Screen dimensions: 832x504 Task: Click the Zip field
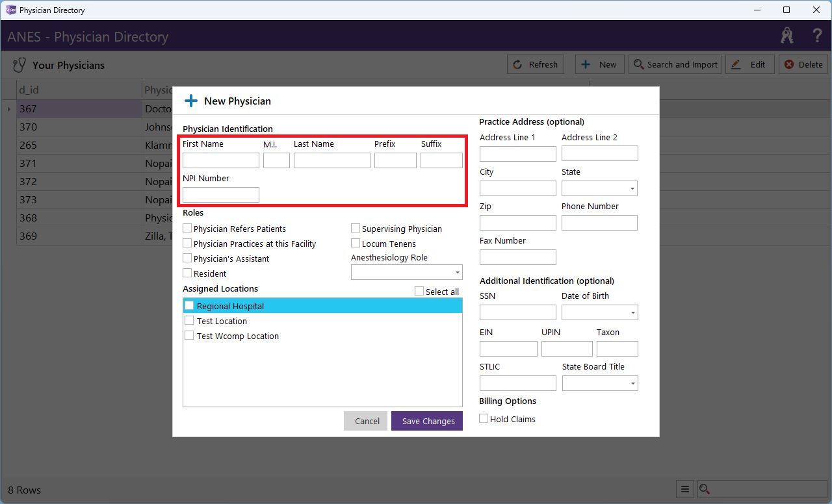click(x=518, y=223)
